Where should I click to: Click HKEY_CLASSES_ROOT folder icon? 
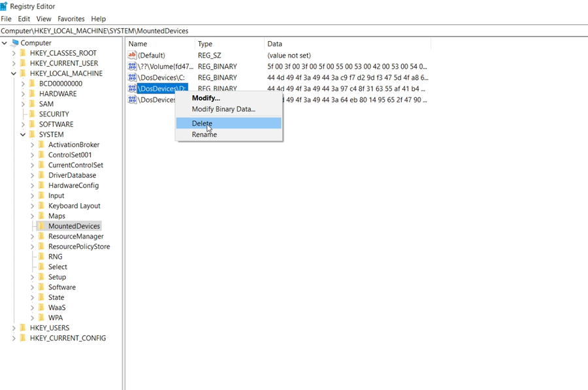(x=23, y=53)
